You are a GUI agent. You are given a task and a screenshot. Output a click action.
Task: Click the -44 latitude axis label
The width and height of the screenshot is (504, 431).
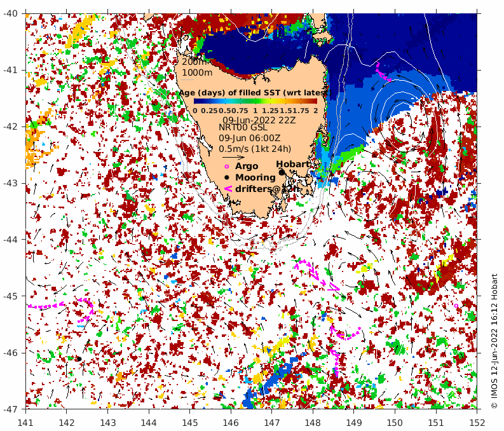pyautogui.click(x=11, y=240)
